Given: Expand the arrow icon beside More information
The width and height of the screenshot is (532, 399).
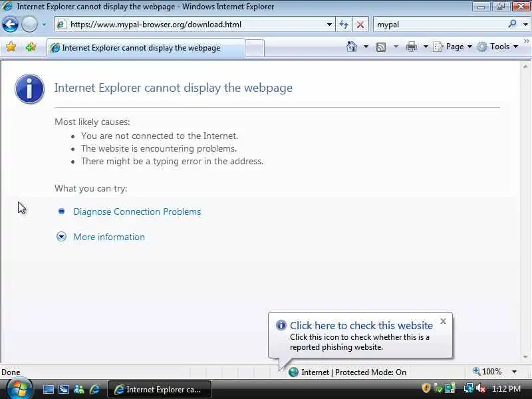Looking at the screenshot, I should pos(61,237).
